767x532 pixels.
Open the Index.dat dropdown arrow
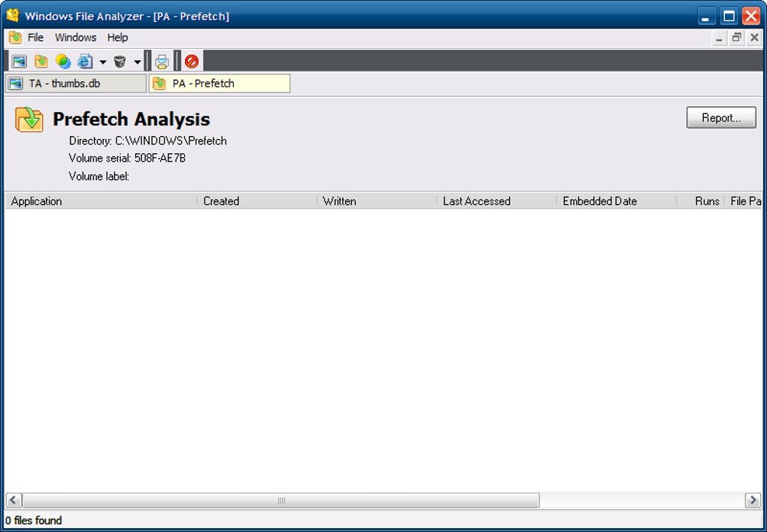tap(102, 61)
